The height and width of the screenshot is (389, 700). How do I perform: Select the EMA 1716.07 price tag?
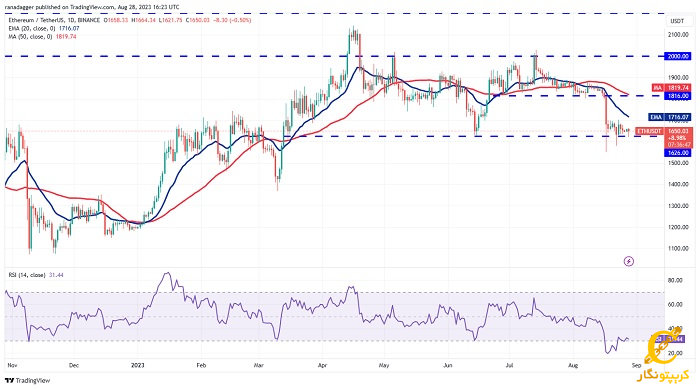670,117
